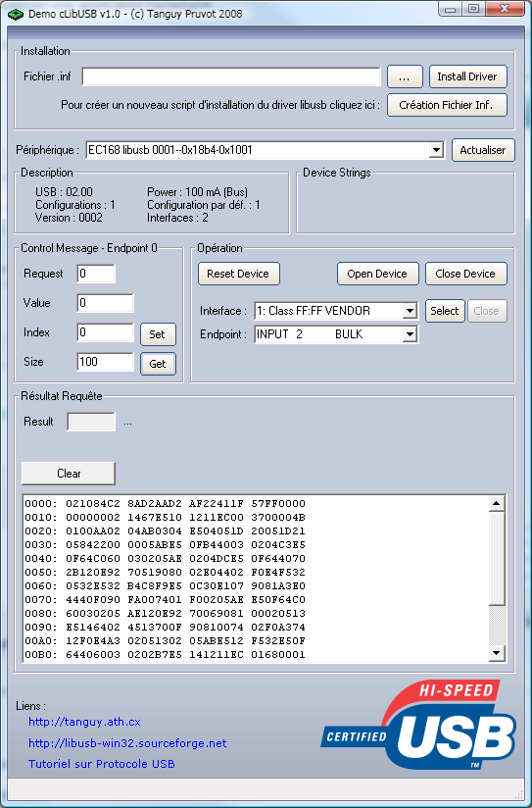Expand the Périphérique device dropdown
This screenshot has height=808, width=532.
[436, 150]
